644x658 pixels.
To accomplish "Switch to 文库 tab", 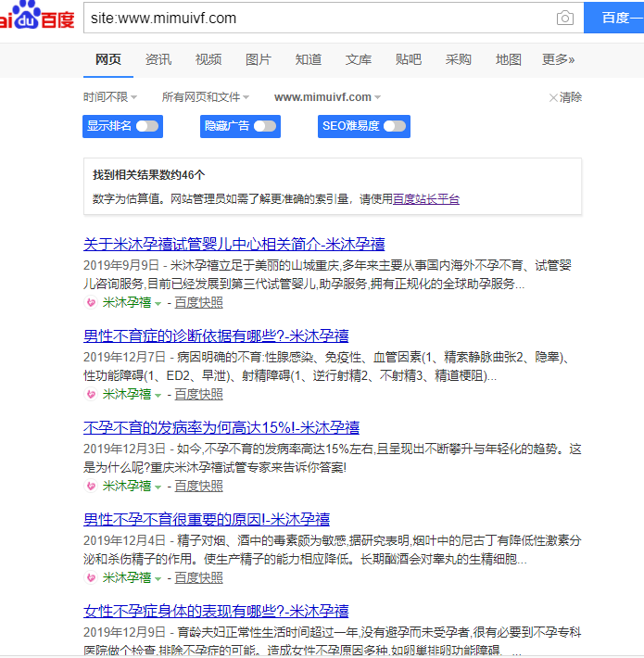I will point(359,59).
